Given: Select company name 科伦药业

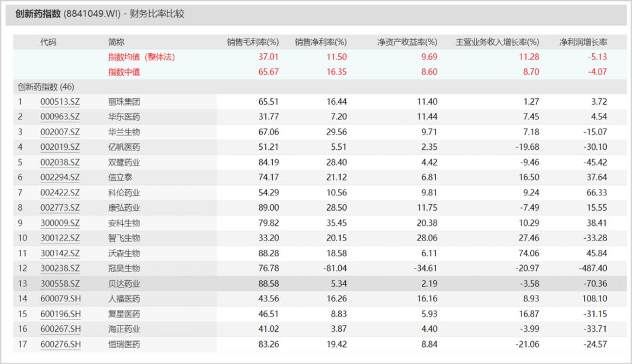Looking at the screenshot, I should pos(124,193).
